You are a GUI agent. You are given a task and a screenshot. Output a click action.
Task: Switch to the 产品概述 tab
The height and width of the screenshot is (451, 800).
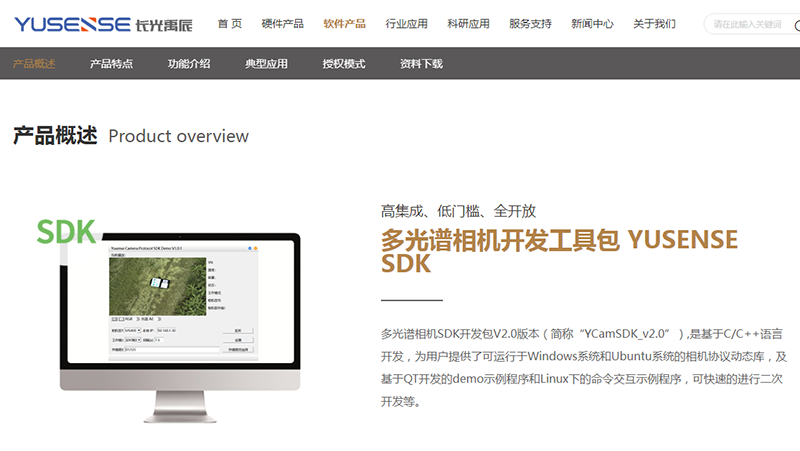(34, 64)
